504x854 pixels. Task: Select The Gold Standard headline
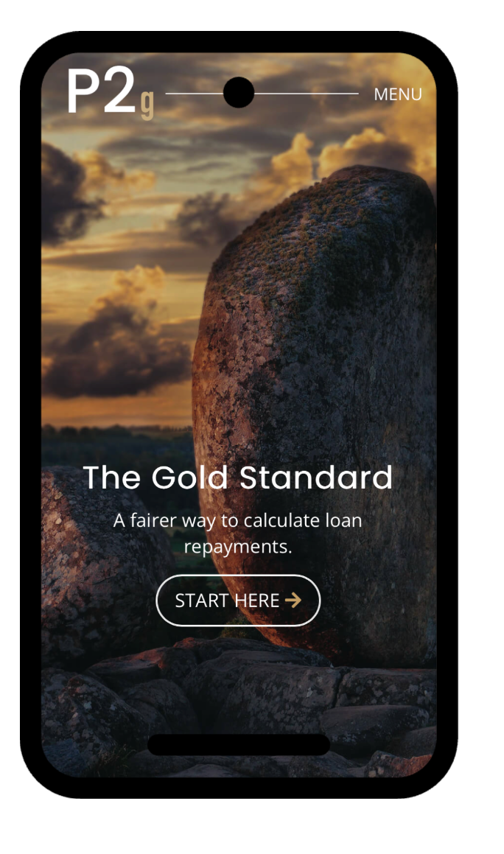pos(237,477)
